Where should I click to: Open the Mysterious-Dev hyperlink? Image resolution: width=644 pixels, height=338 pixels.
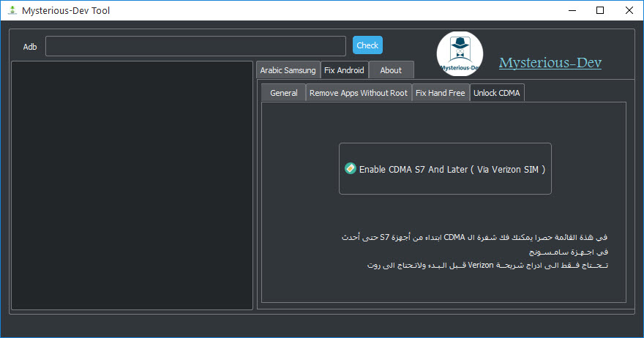point(550,62)
